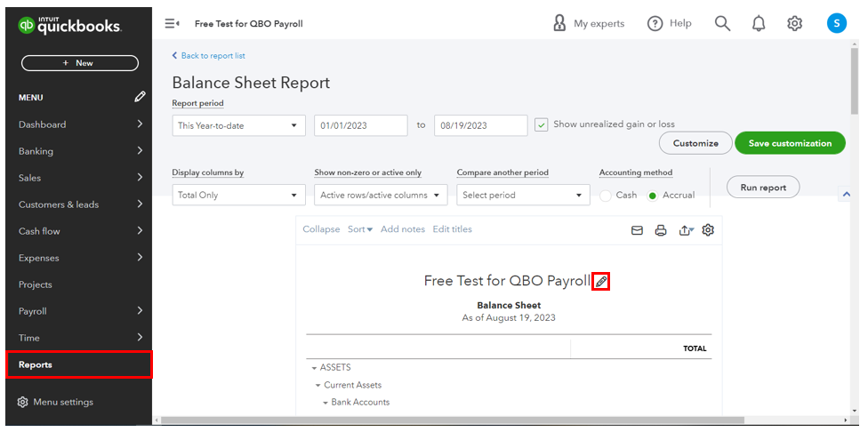
Task: Open the Expenses menu
Action: (x=78, y=257)
